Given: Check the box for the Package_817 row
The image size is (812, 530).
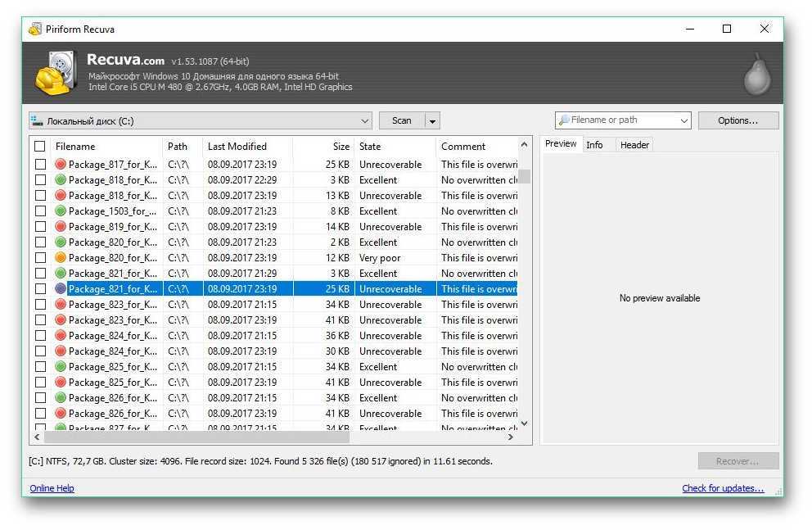Looking at the screenshot, I should [39, 165].
